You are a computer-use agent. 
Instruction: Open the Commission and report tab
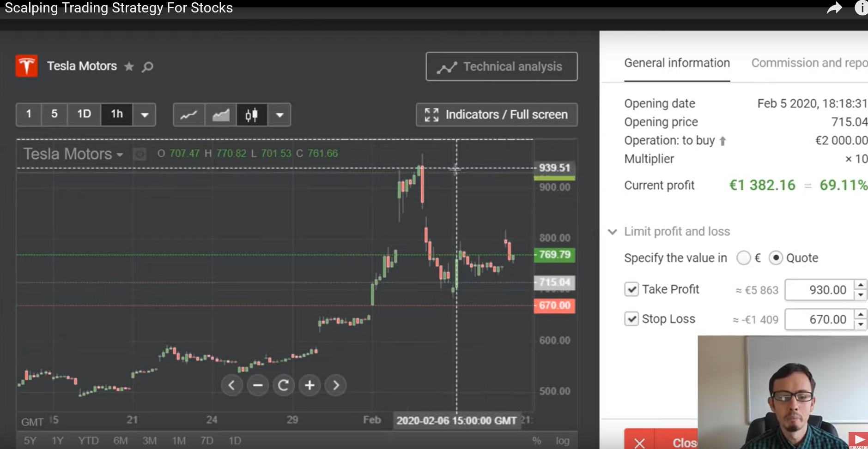click(x=809, y=63)
